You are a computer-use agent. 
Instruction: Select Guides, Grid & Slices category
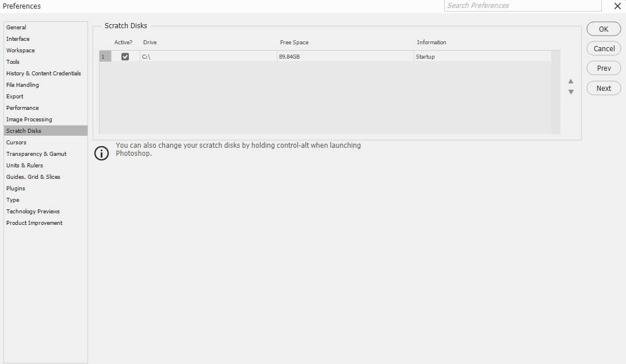coord(33,177)
